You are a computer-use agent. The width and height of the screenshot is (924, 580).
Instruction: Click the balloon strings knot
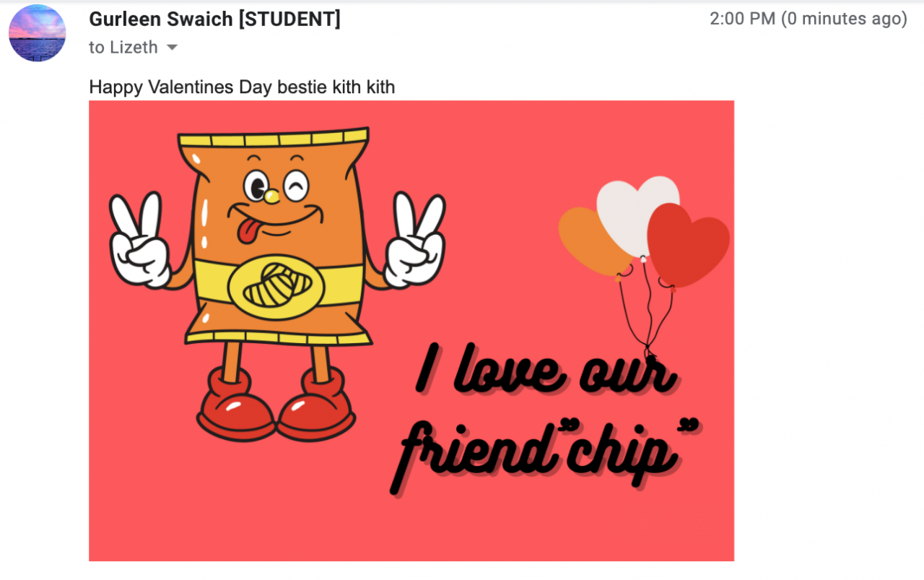pyautogui.click(x=650, y=356)
